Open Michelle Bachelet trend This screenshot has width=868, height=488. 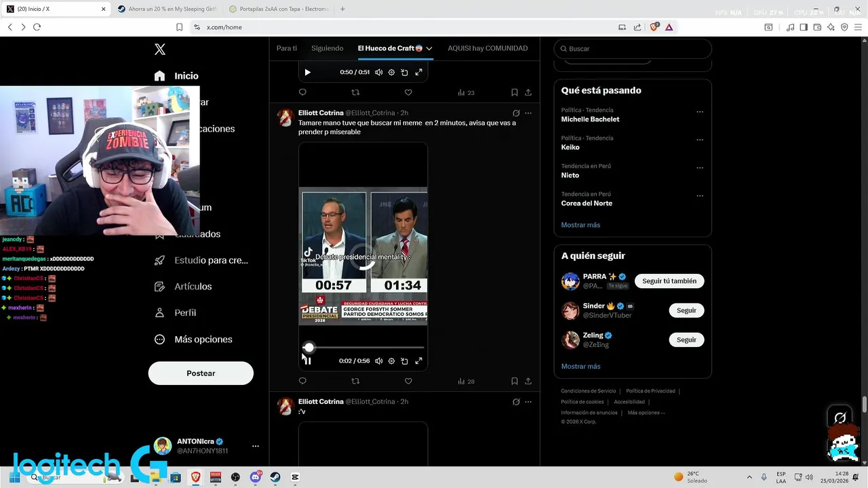[590, 119]
